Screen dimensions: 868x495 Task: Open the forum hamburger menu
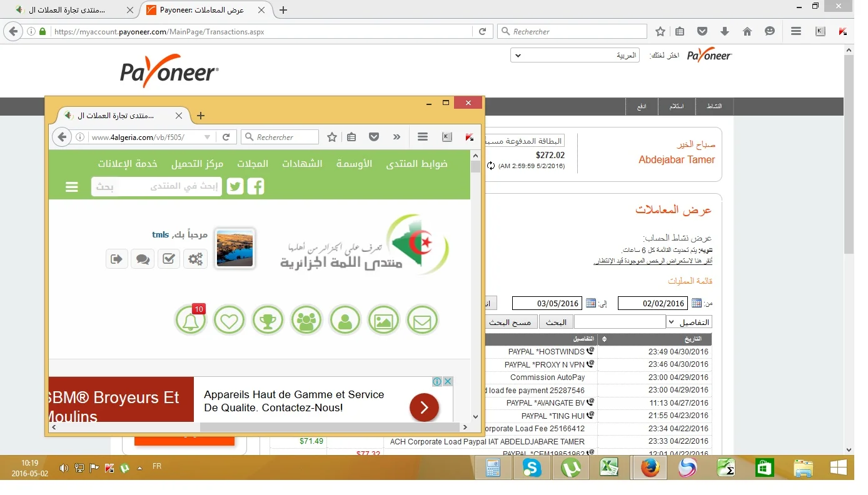pyautogui.click(x=72, y=187)
